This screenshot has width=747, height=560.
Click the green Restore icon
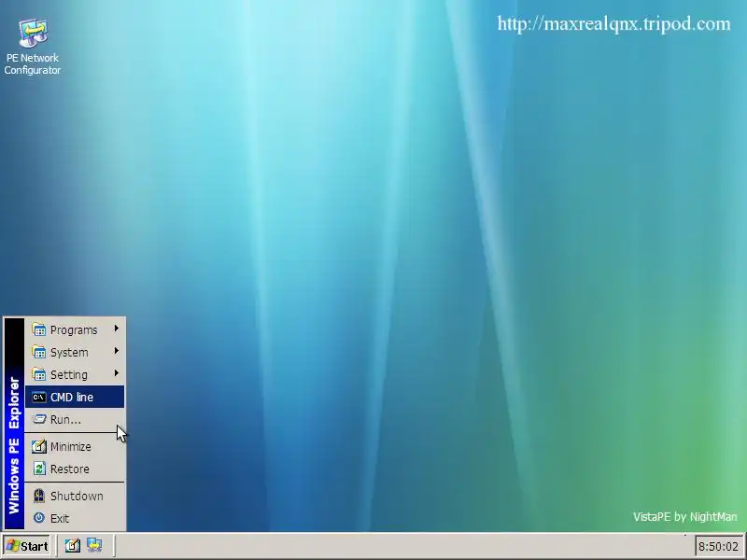pyautogui.click(x=39, y=469)
